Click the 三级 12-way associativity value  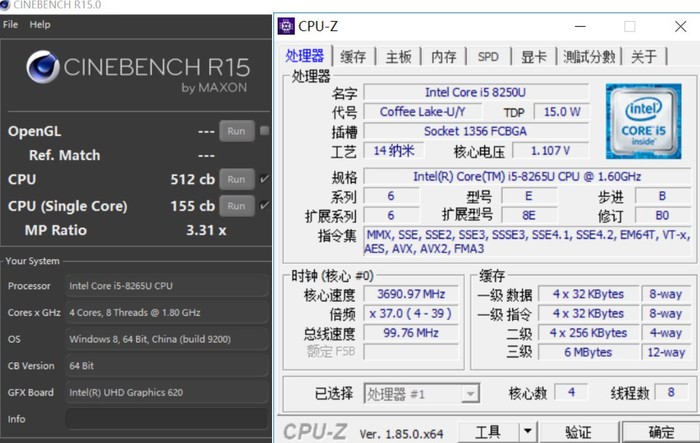(666, 352)
